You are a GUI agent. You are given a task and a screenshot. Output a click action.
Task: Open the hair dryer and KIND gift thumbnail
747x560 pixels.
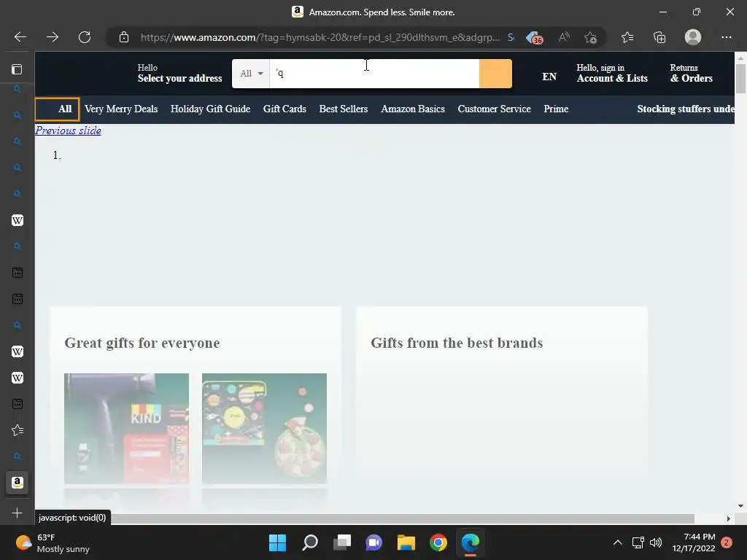(127, 429)
